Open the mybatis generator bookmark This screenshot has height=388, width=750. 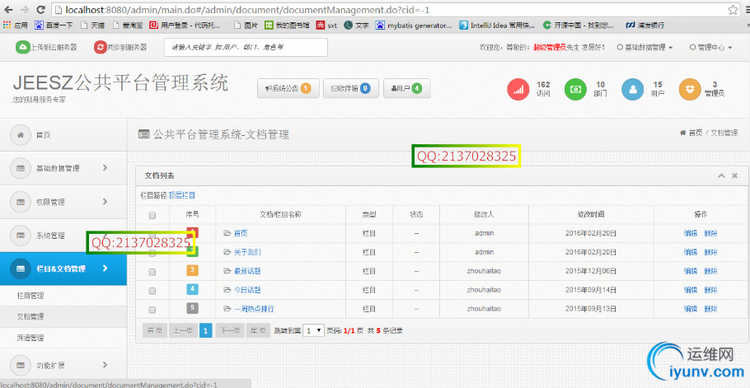click(413, 25)
